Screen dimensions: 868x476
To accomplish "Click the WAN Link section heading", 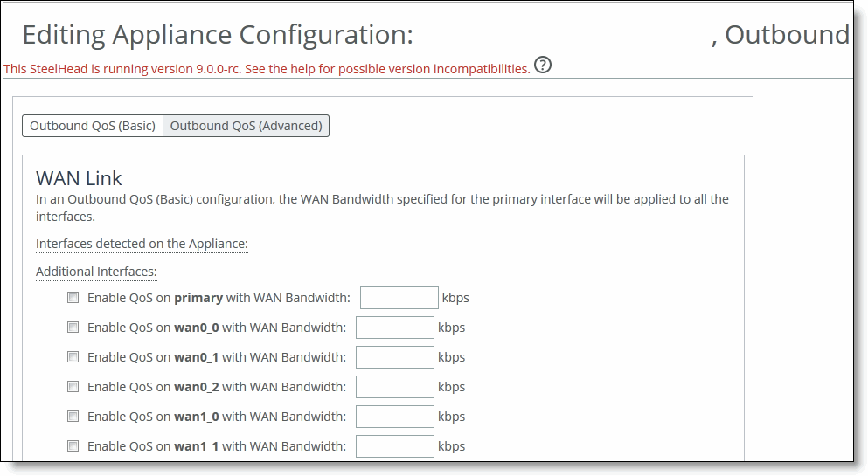I will [x=79, y=178].
